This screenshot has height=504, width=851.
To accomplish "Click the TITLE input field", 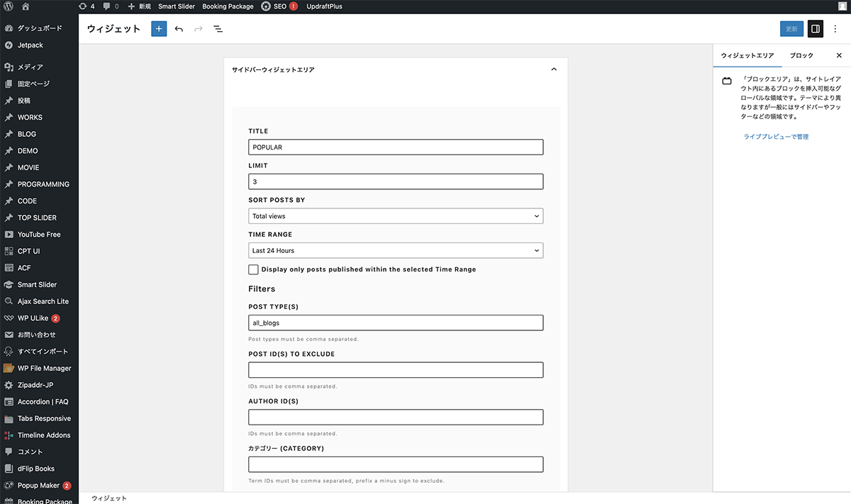I will (x=396, y=147).
